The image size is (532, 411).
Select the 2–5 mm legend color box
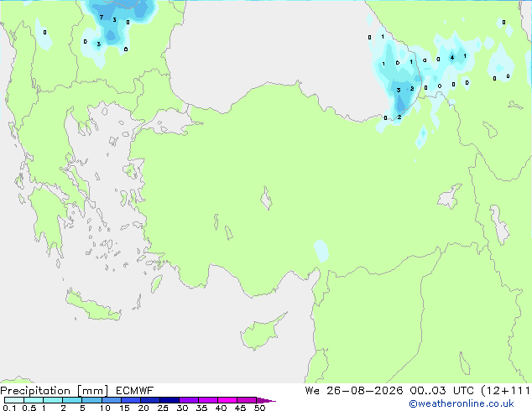72,400
